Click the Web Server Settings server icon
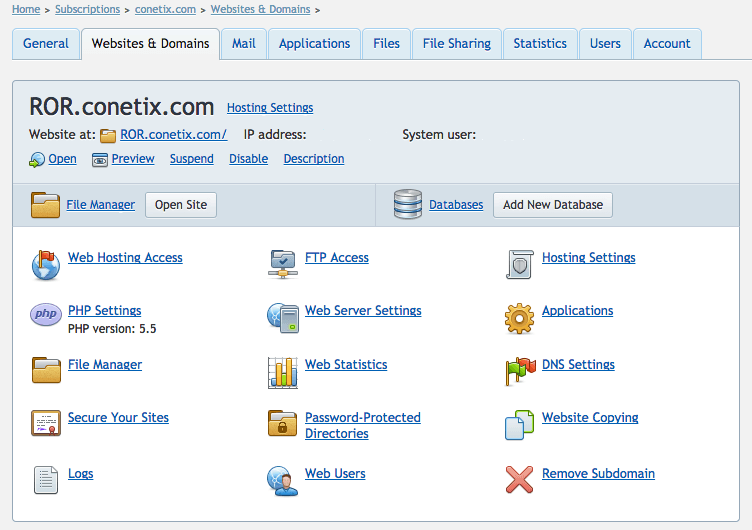The image size is (752, 530). point(283,318)
